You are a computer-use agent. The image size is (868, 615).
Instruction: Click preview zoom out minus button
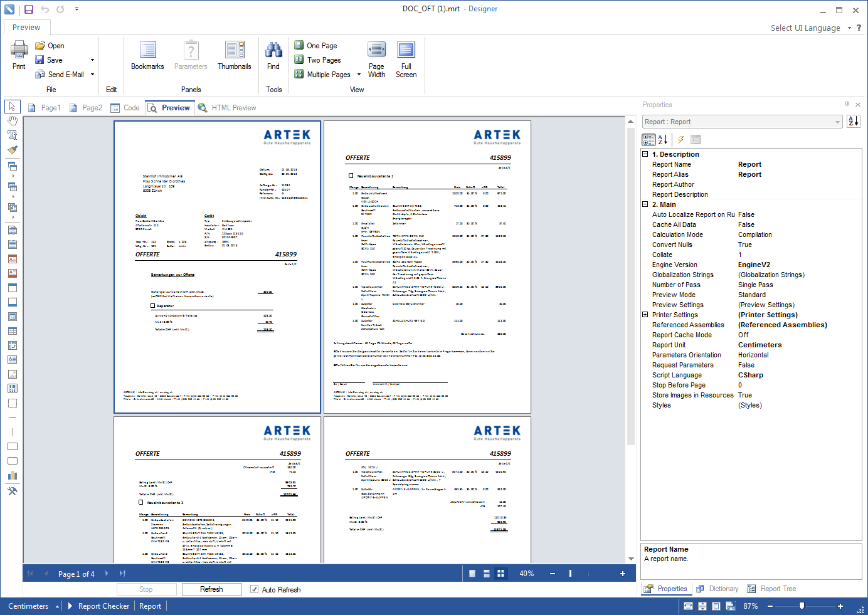pos(553,574)
